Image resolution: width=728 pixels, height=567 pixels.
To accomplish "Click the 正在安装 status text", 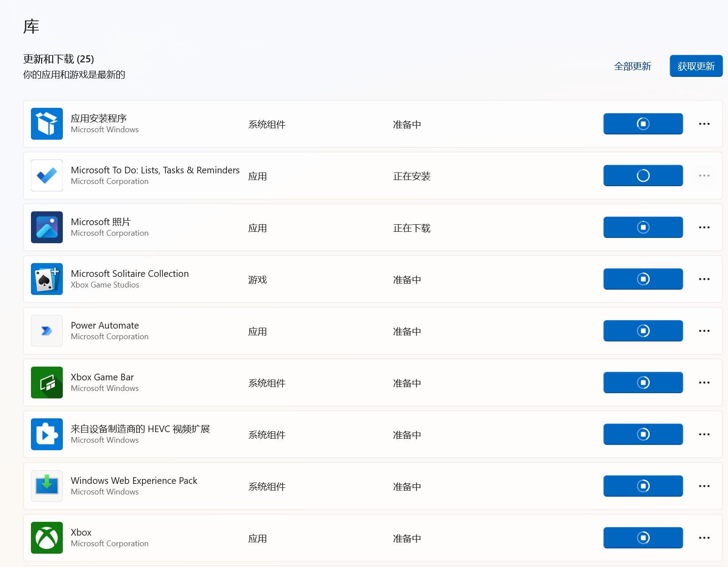I will coord(412,176).
